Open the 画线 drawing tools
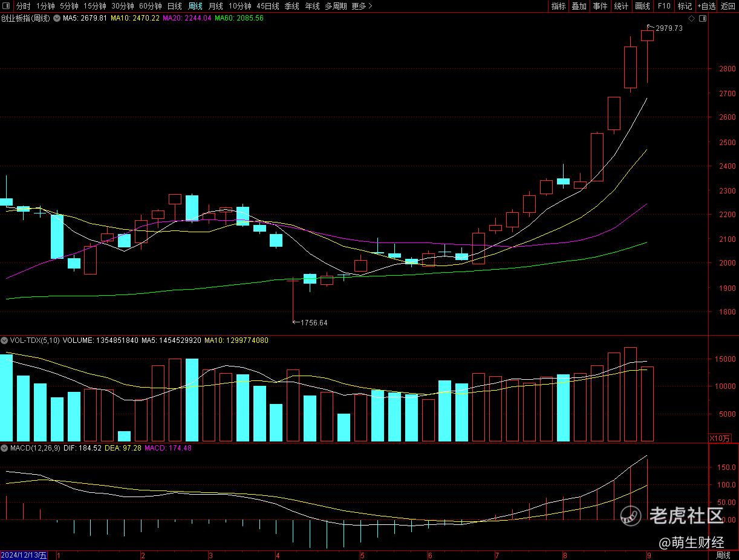 click(x=642, y=6)
